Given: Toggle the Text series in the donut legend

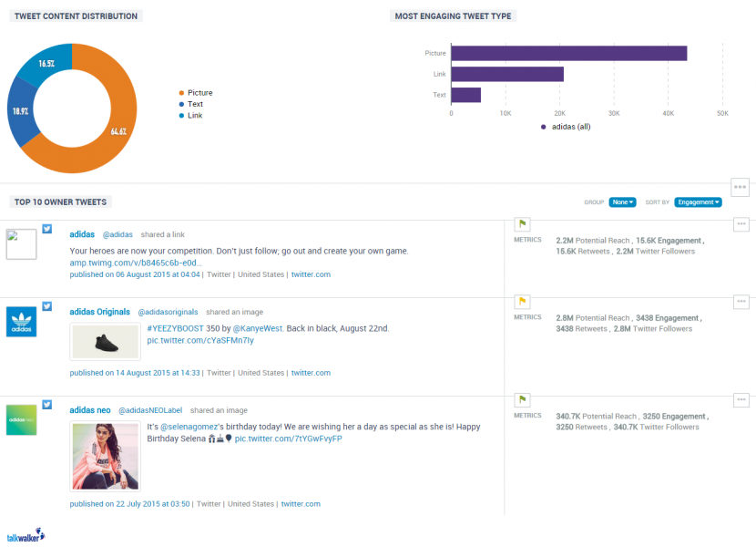Looking at the screenshot, I should pyautogui.click(x=191, y=104).
